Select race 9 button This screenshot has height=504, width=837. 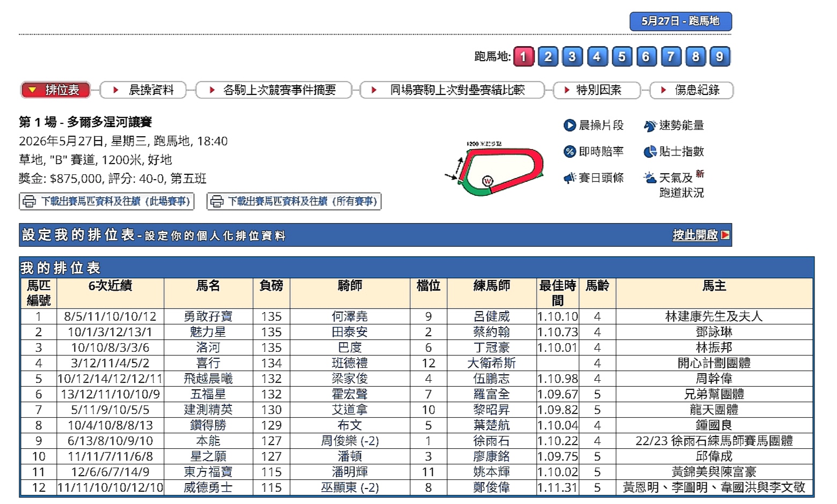coord(720,57)
